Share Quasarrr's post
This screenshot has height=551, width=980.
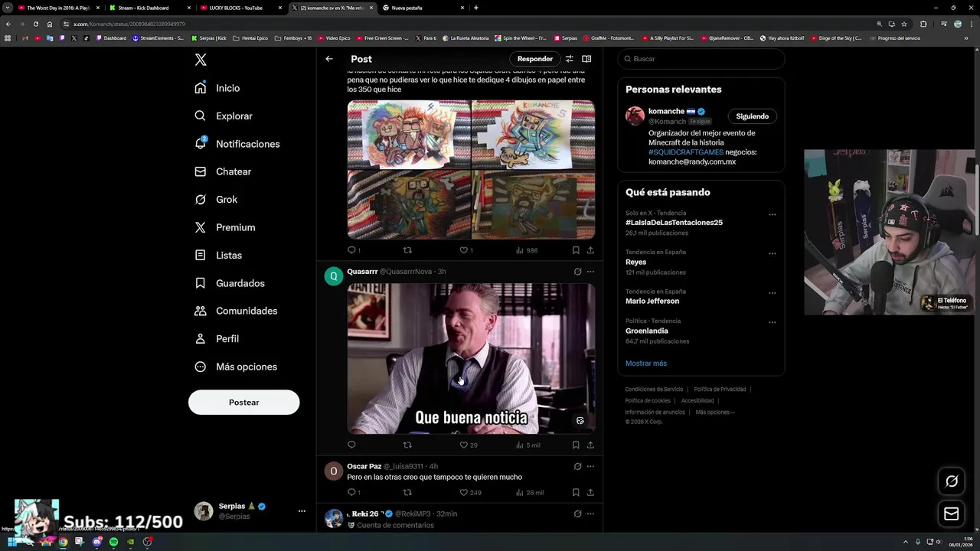coord(590,445)
